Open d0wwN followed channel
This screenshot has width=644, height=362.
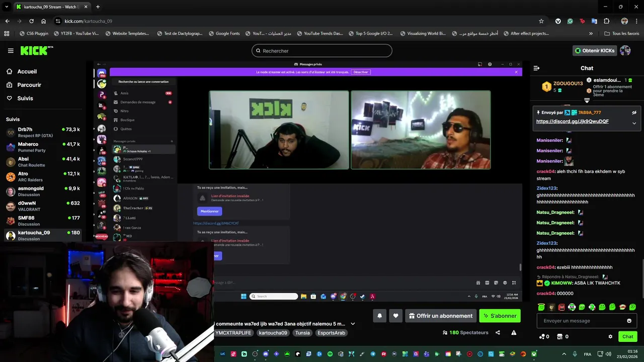[43, 206]
